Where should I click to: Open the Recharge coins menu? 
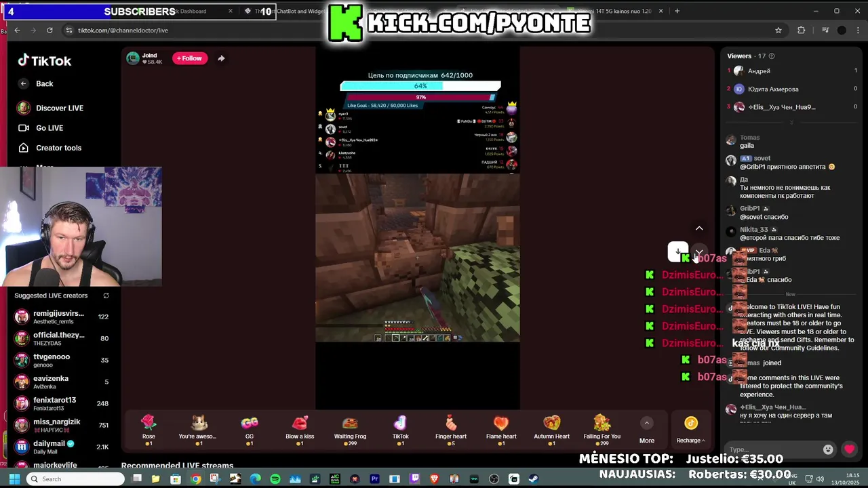pos(690,430)
